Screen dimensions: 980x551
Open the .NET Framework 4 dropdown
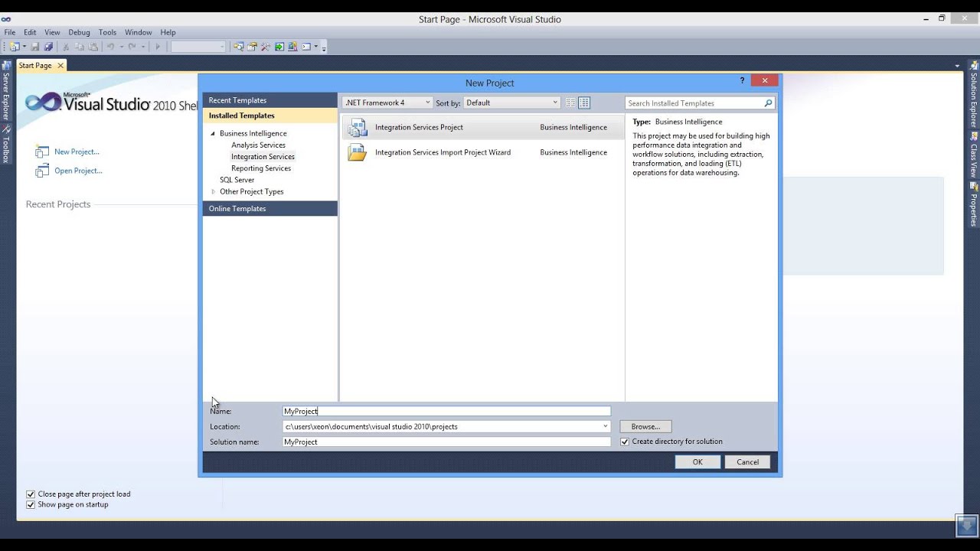pos(387,103)
